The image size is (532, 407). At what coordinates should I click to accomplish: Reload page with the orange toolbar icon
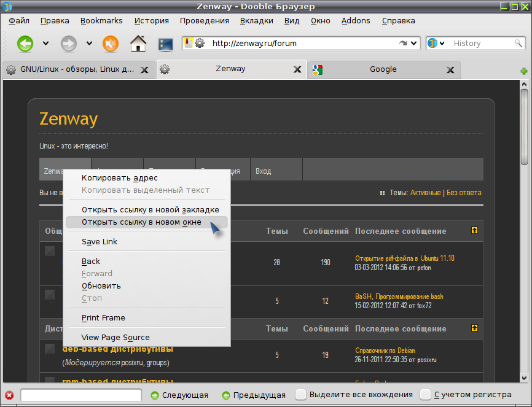tap(111, 44)
